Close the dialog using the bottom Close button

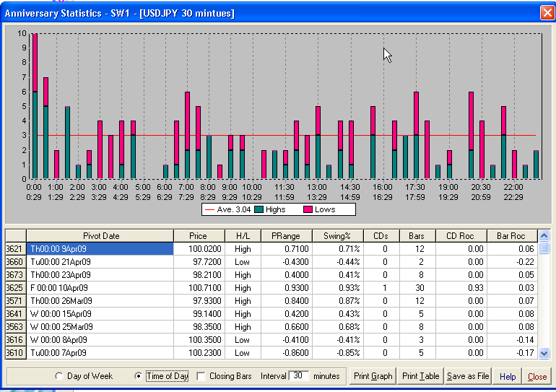537,376
